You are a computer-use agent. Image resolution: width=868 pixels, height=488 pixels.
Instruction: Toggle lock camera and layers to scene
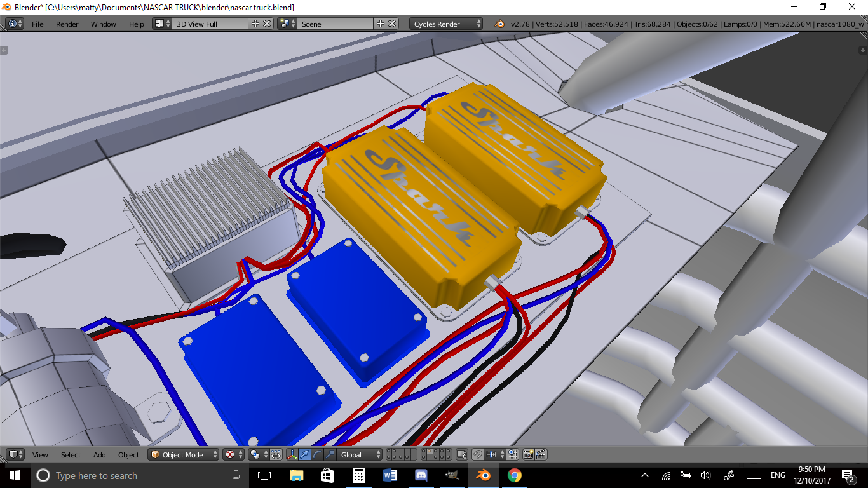462,454
